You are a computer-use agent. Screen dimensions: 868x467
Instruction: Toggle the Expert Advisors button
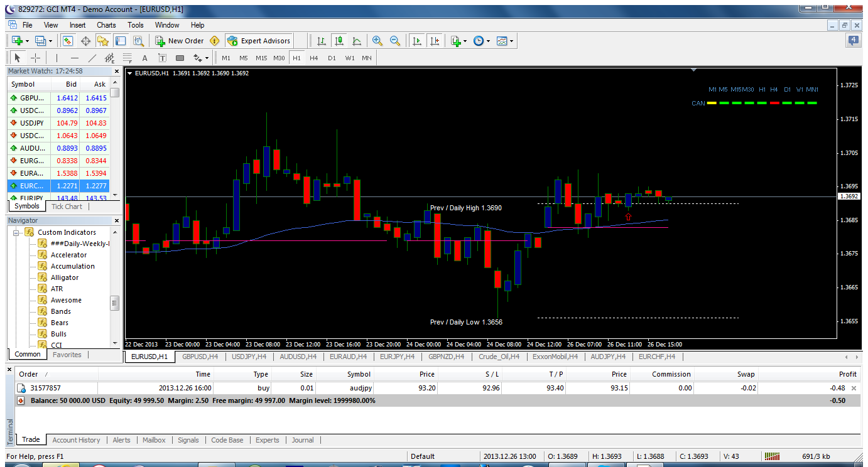pyautogui.click(x=259, y=41)
